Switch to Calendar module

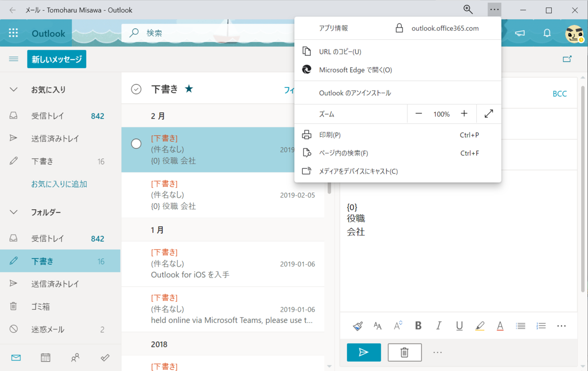(x=46, y=358)
